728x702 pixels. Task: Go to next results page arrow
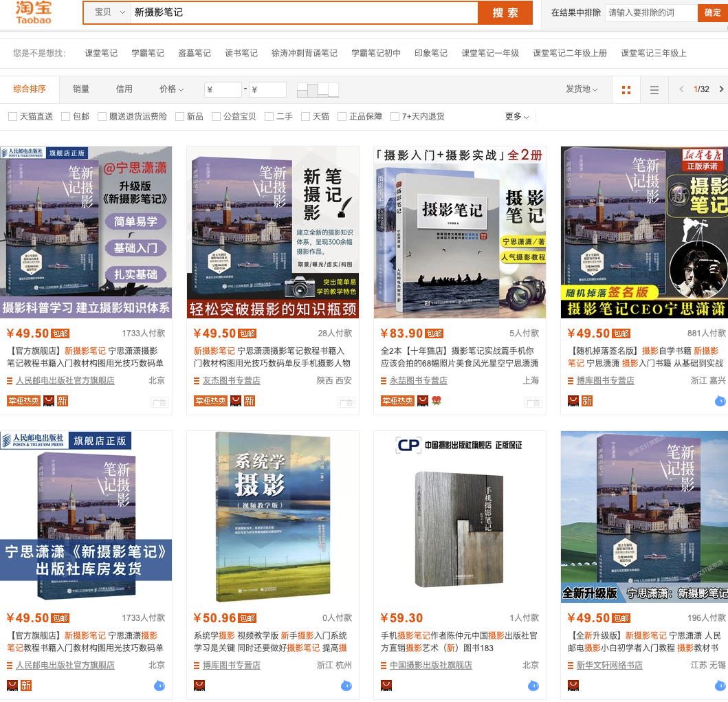[721, 89]
